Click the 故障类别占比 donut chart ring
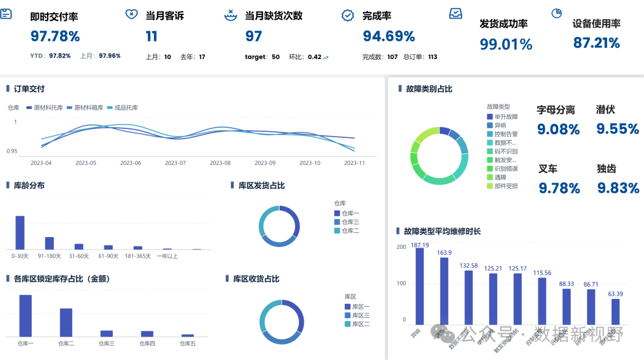 tap(467, 156)
